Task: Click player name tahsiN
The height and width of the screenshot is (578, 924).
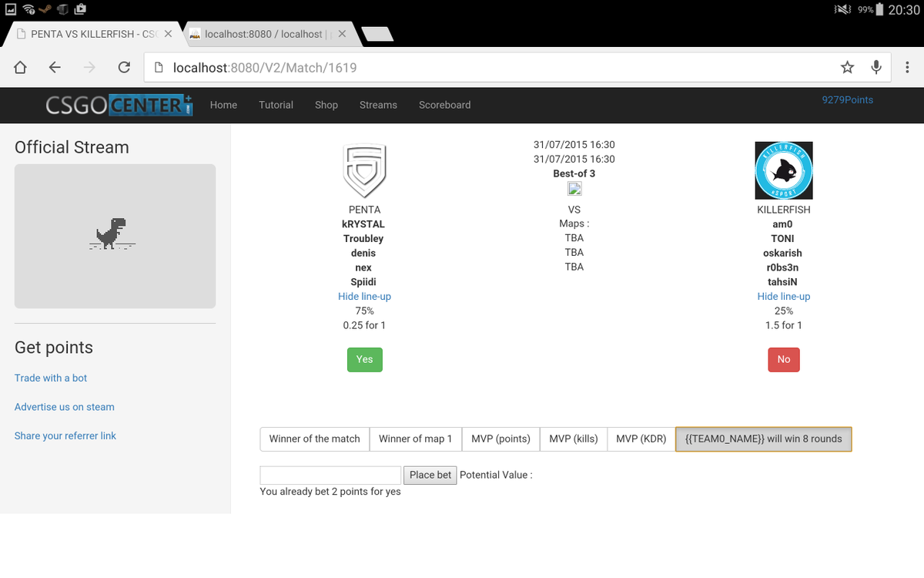Action: click(784, 282)
